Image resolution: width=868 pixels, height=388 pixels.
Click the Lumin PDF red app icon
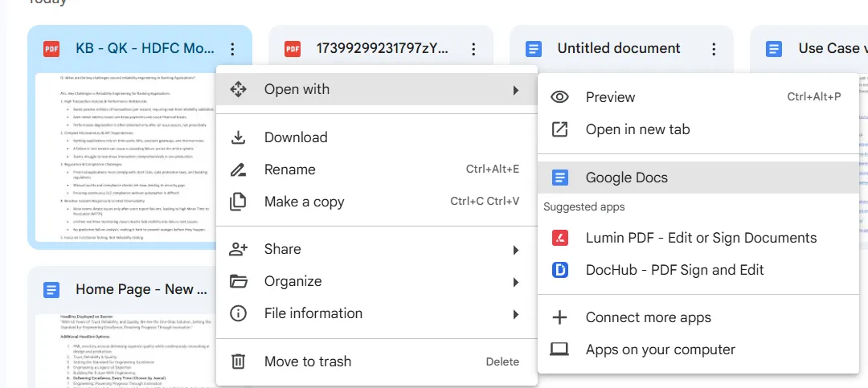click(x=559, y=238)
